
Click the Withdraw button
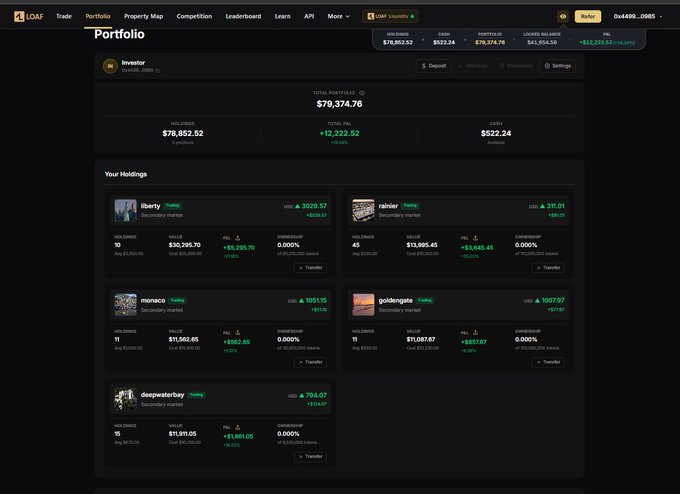[x=473, y=66]
